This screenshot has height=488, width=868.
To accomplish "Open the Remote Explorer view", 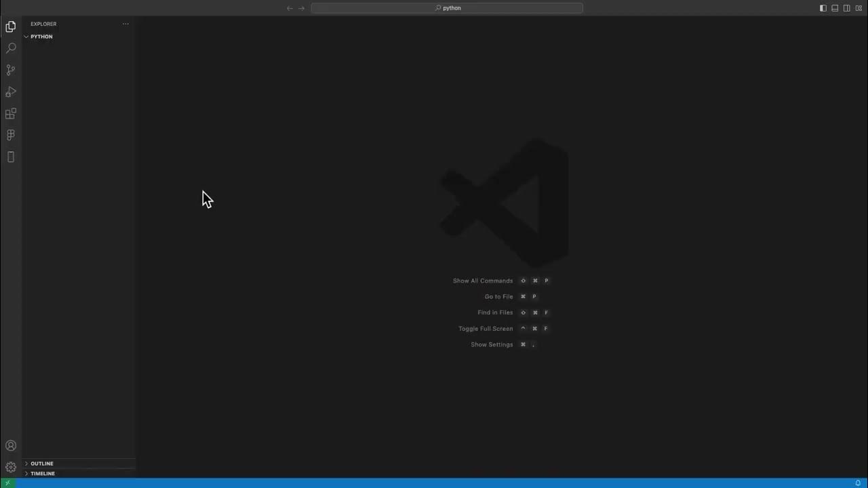I will (10, 157).
